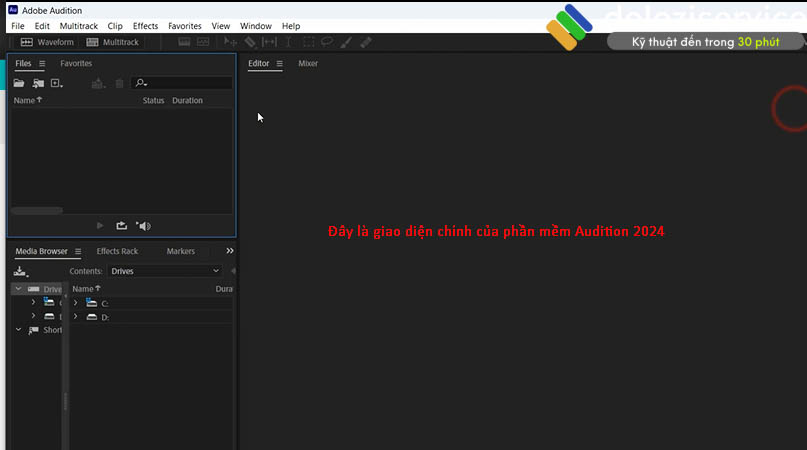Click the Import File icon in Files panel
The width and height of the screenshot is (807, 450).
tap(37, 84)
